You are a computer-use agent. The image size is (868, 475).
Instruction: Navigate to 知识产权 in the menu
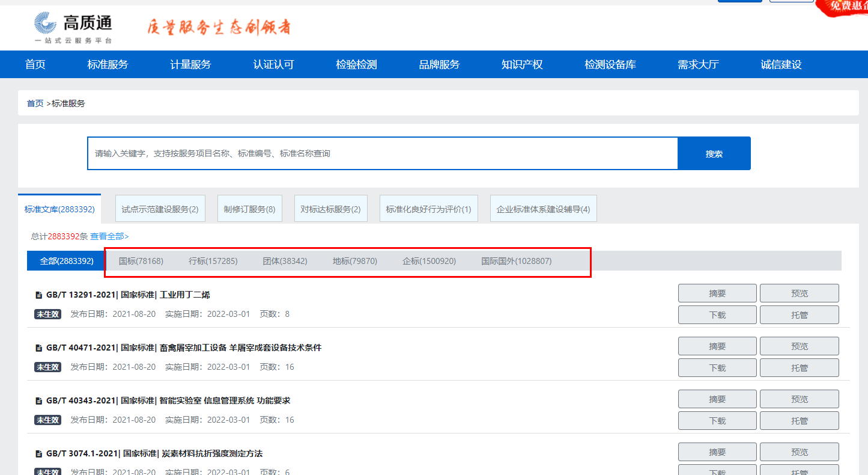(521, 64)
